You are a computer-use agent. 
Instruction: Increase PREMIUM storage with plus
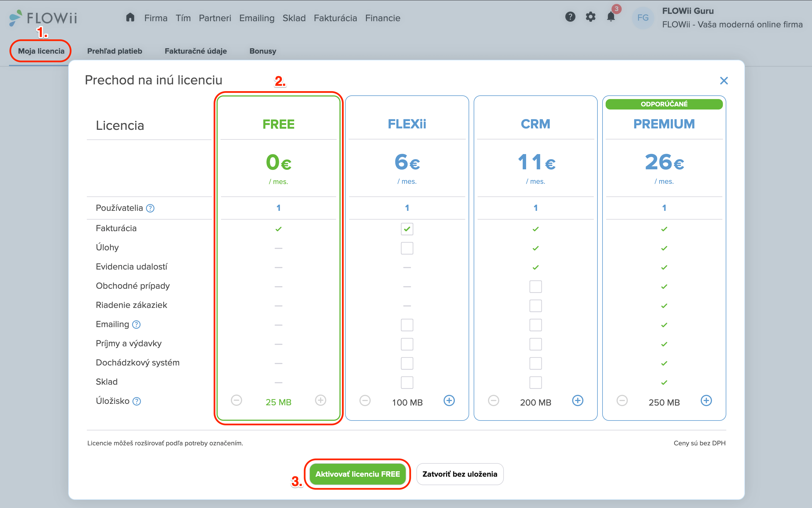(706, 400)
